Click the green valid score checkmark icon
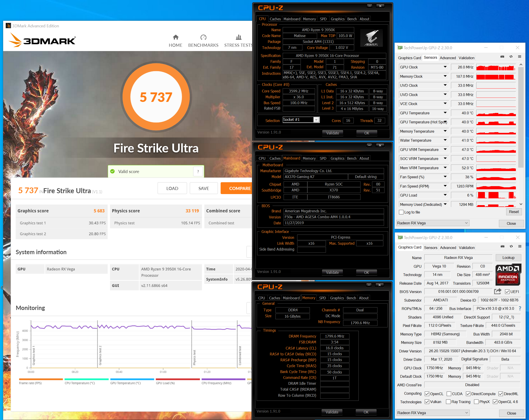529x420 pixels. [113, 171]
